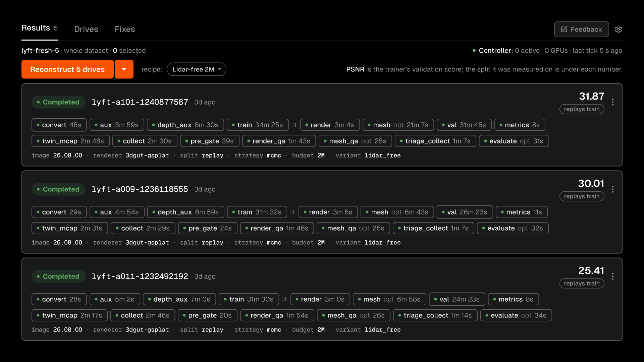Select aux 5m 2s stage chip
Viewport: 644px width, 362px height.
coord(115,299)
